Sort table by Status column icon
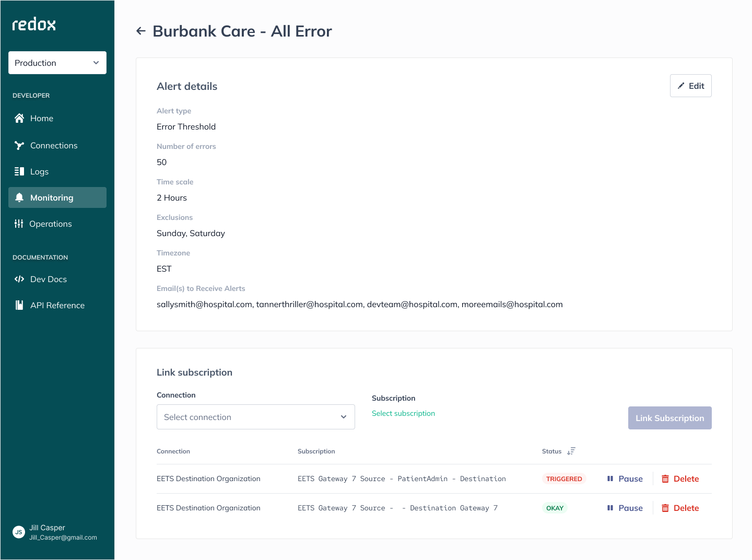This screenshot has width=752, height=560. (571, 451)
